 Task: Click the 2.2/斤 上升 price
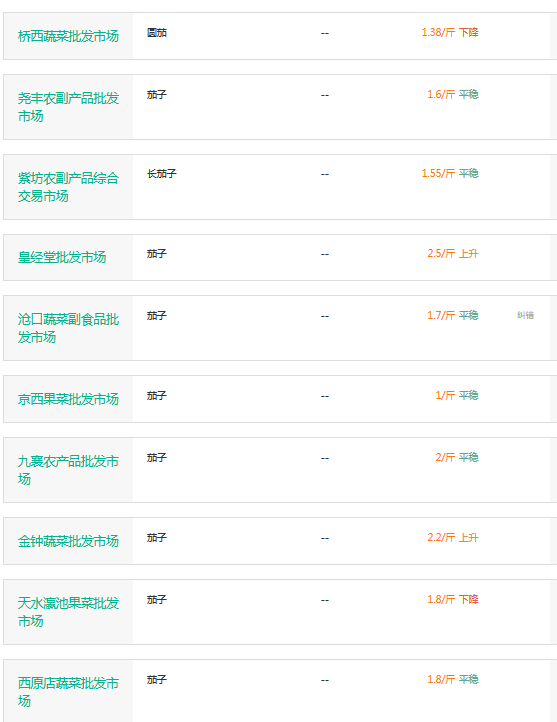[x=453, y=537]
